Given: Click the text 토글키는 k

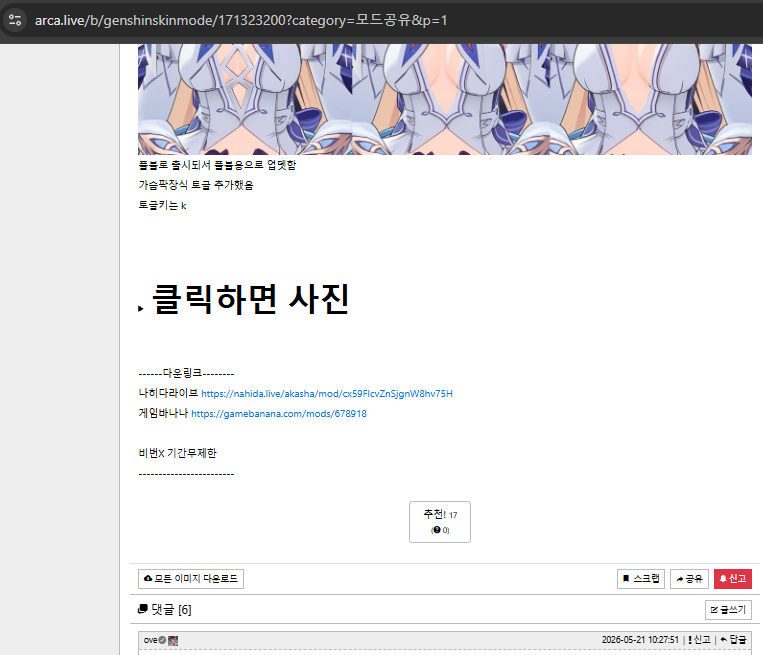Looking at the screenshot, I should pyautogui.click(x=163, y=205).
